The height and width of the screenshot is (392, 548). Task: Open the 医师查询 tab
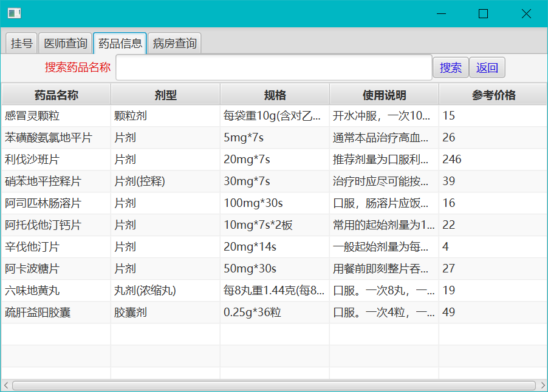66,43
